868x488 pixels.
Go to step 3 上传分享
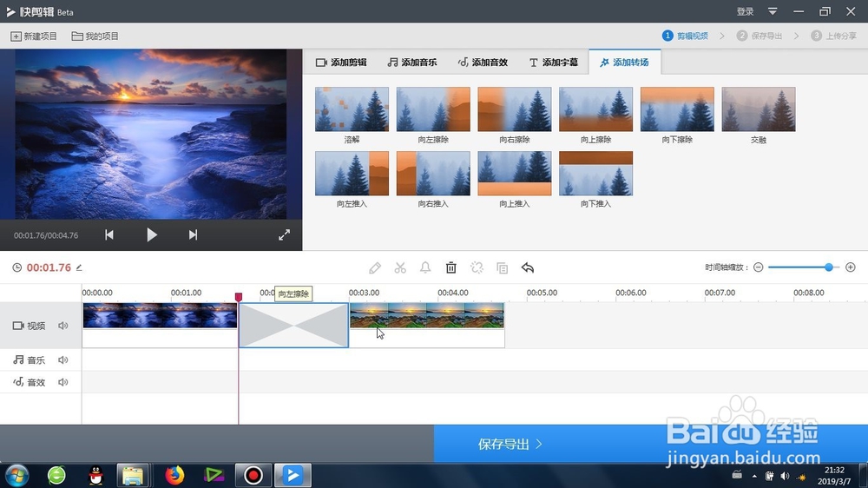click(833, 36)
